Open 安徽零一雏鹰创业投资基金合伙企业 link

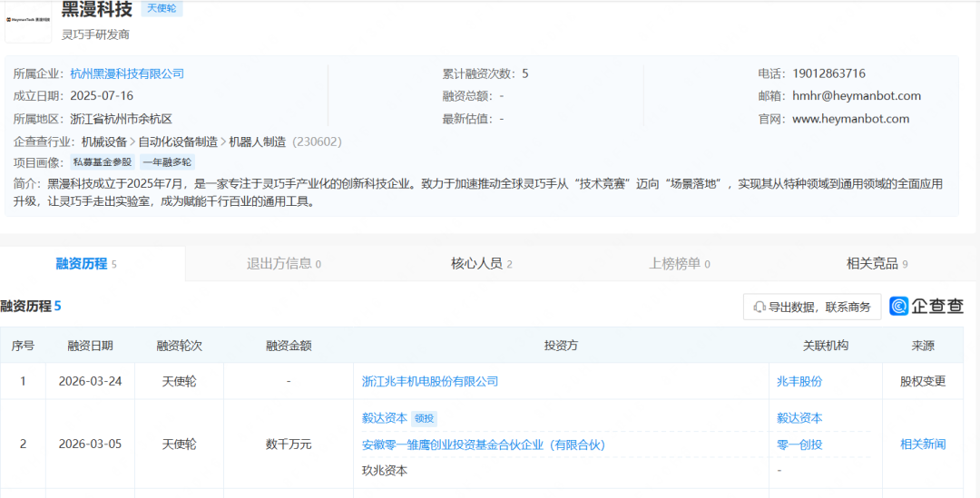click(x=484, y=444)
